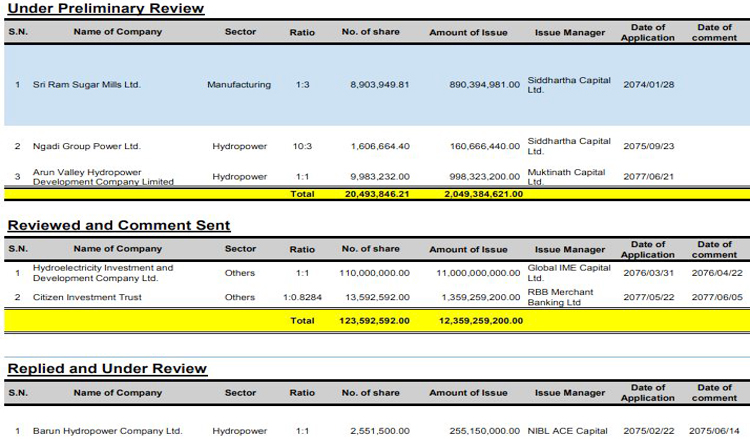750x439 pixels.
Task: Click the Barun Hydropower Company Ltd. entry
Action: (107, 431)
